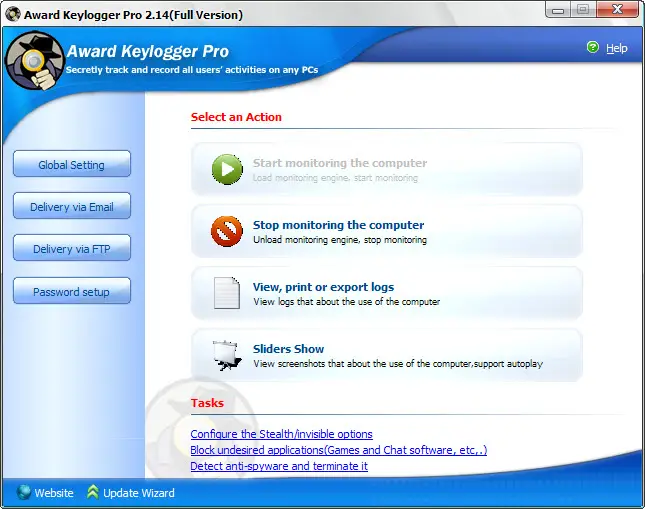This screenshot has width=645, height=509.
Task: Open Delivery via FTP settings
Action: 72,249
